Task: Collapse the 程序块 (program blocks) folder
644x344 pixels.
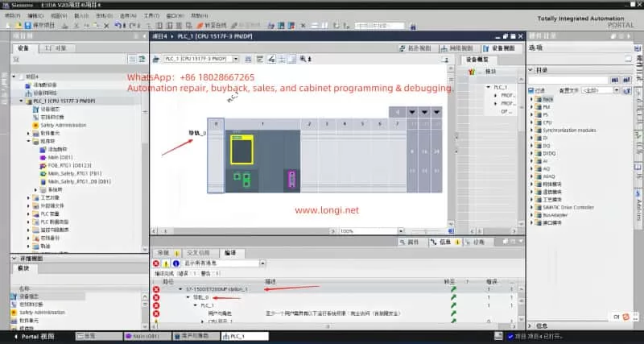Action: (28, 141)
